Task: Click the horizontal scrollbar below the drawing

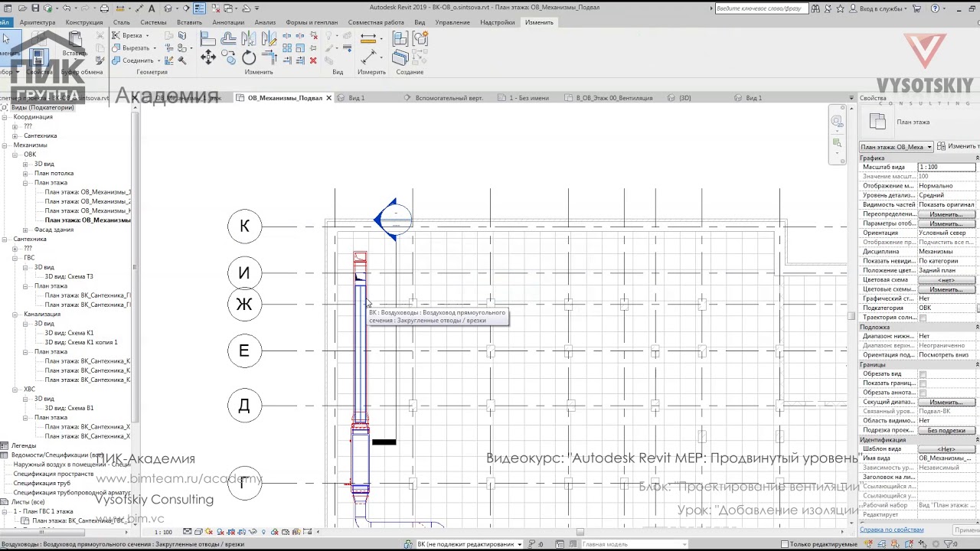Action: coord(580,532)
